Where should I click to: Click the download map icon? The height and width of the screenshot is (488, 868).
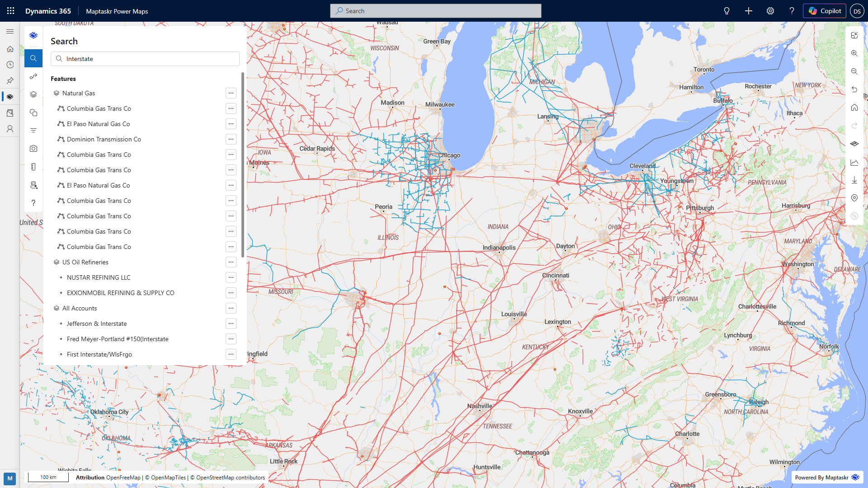tap(854, 180)
